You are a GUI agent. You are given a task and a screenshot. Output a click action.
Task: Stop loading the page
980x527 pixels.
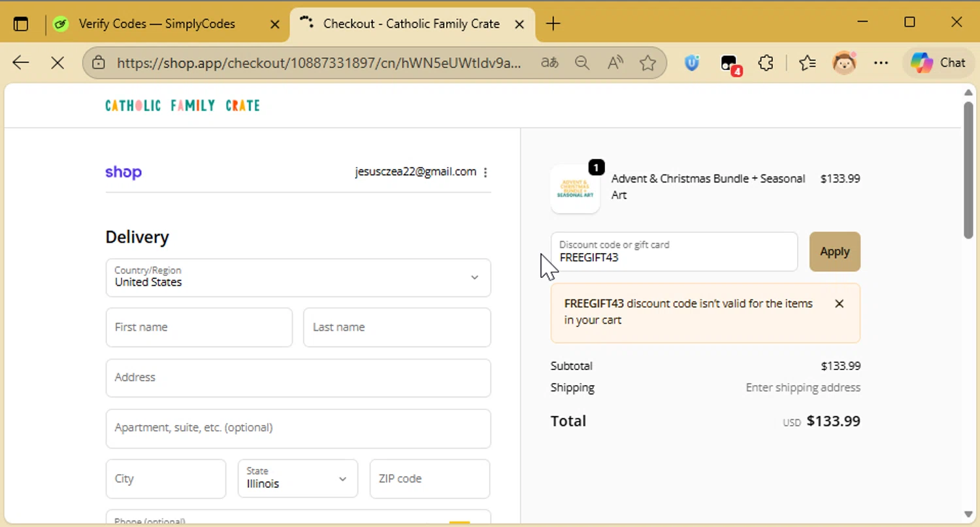click(57, 63)
